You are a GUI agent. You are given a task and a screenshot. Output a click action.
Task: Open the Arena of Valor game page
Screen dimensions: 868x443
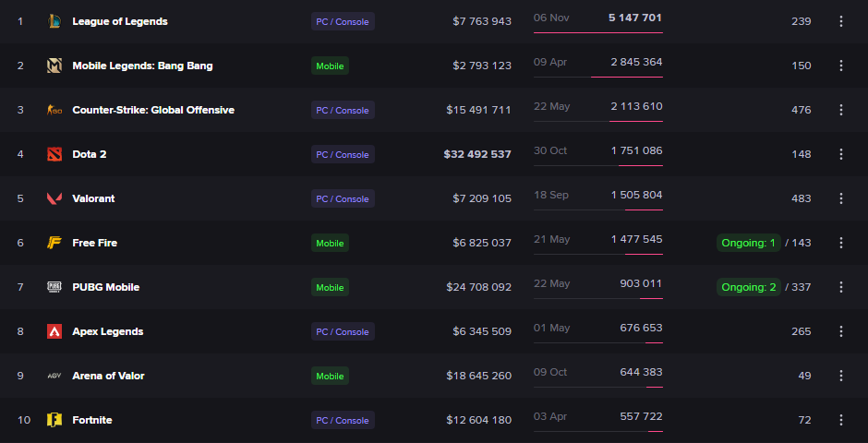click(109, 376)
